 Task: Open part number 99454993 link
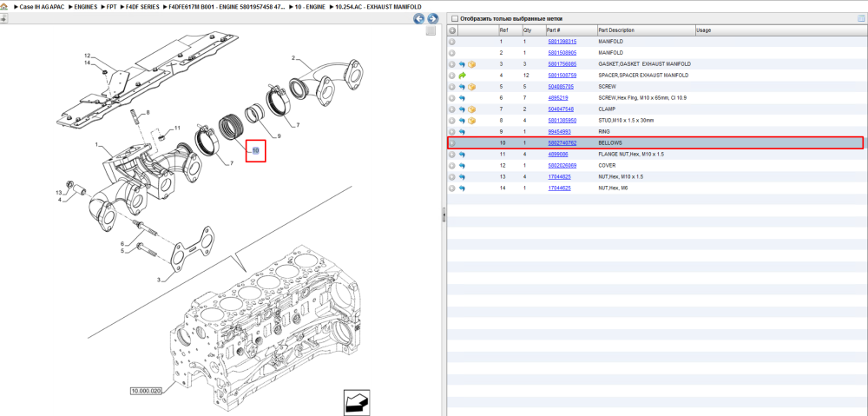click(559, 132)
